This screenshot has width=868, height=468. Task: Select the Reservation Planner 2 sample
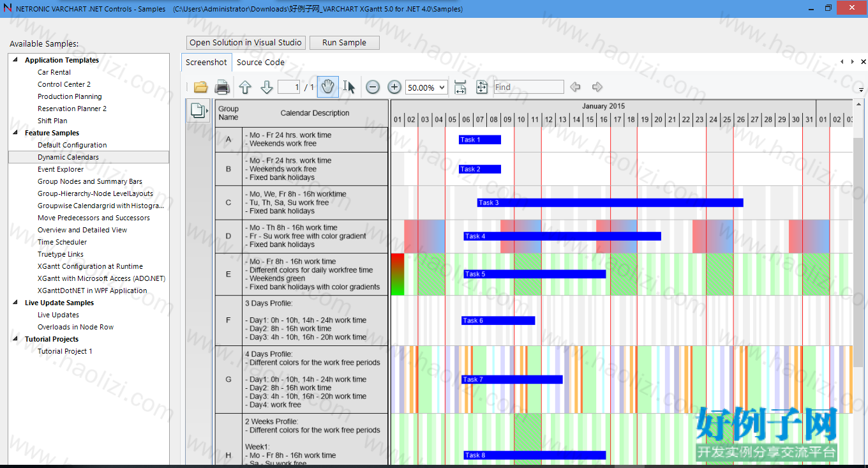coord(72,109)
